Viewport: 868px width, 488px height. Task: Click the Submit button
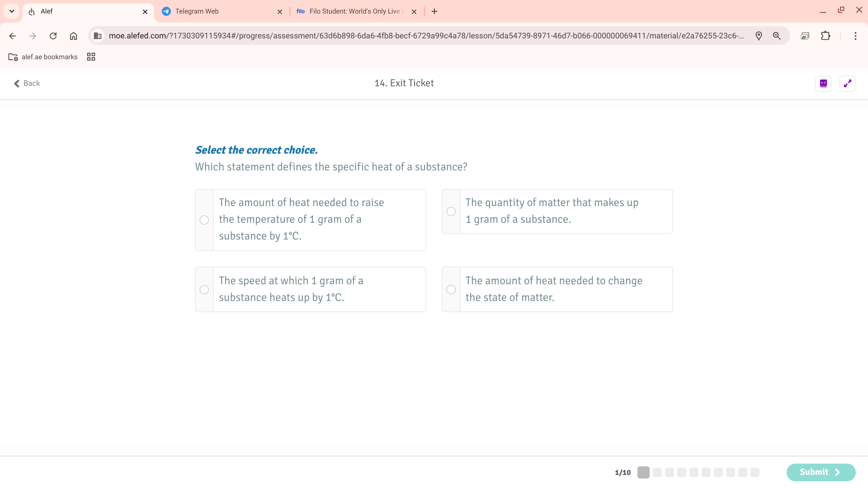[821, 472]
